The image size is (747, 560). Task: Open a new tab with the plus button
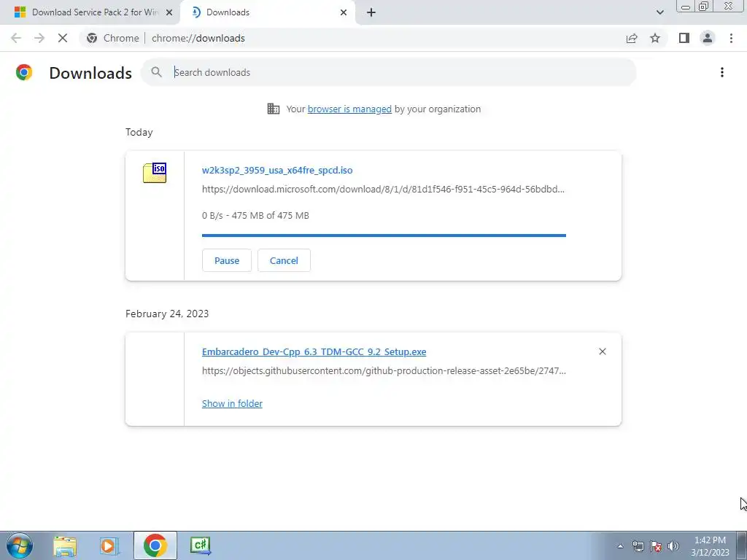point(371,12)
